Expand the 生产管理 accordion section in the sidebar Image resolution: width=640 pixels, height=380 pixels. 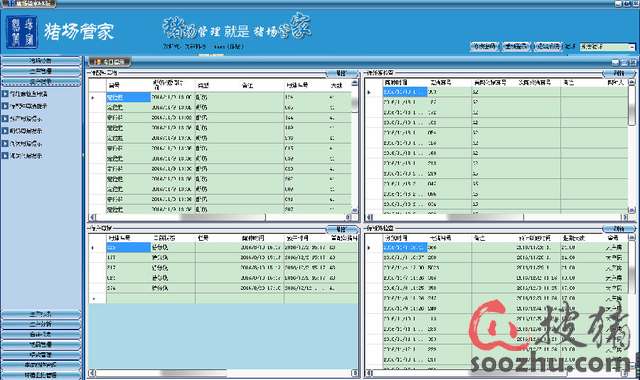coord(41,71)
